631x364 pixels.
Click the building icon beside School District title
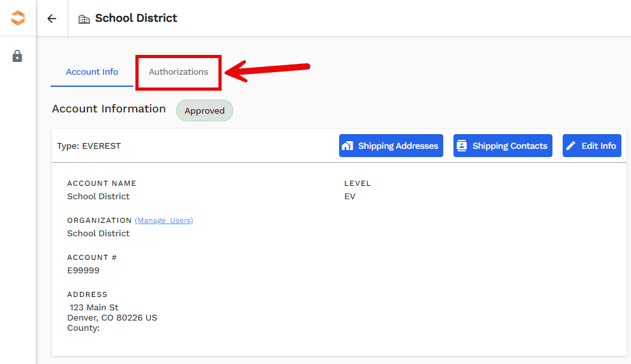(84, 19)
